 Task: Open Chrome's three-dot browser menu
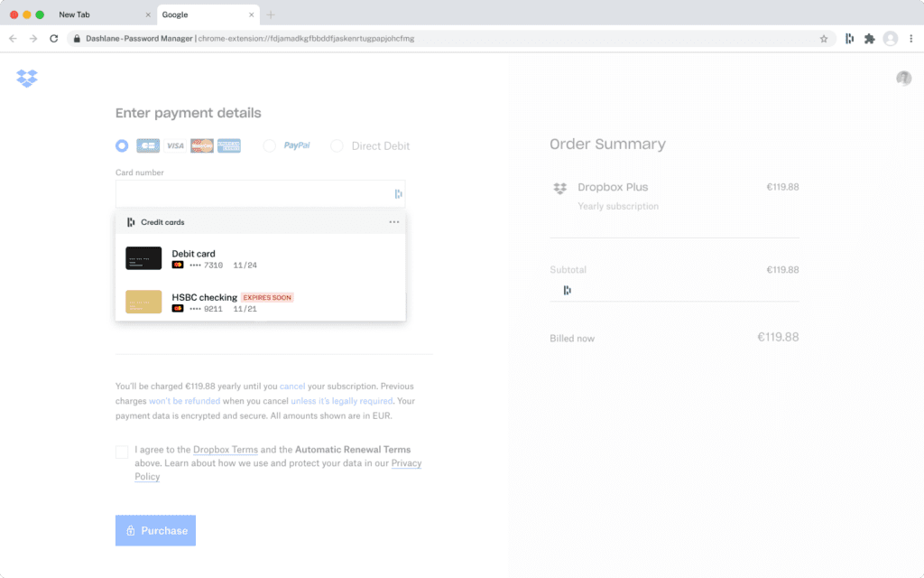(912, 39)
